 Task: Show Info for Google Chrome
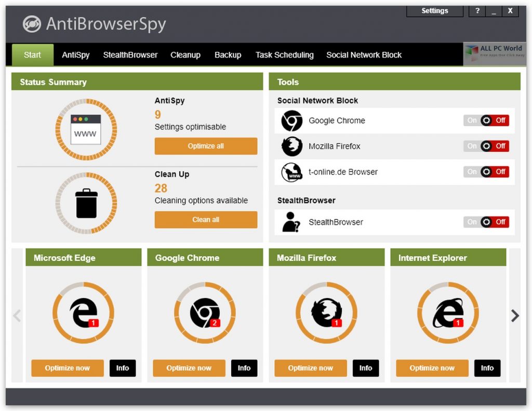(244, 368)
